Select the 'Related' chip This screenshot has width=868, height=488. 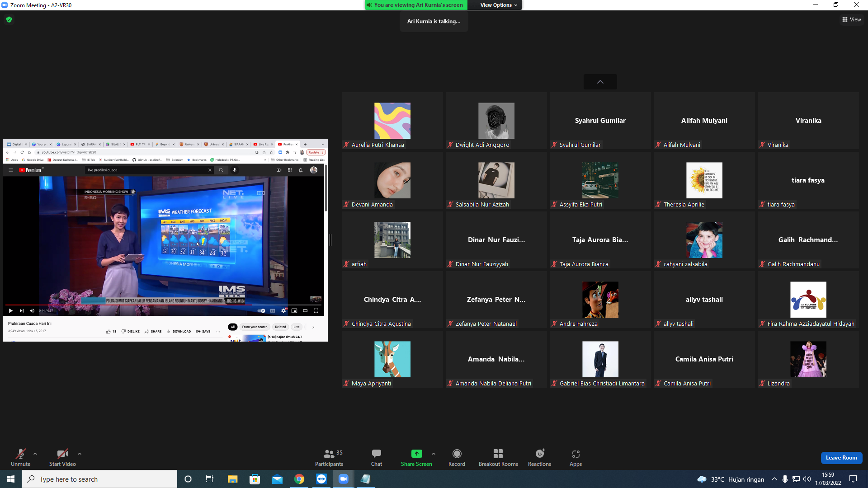280,327
